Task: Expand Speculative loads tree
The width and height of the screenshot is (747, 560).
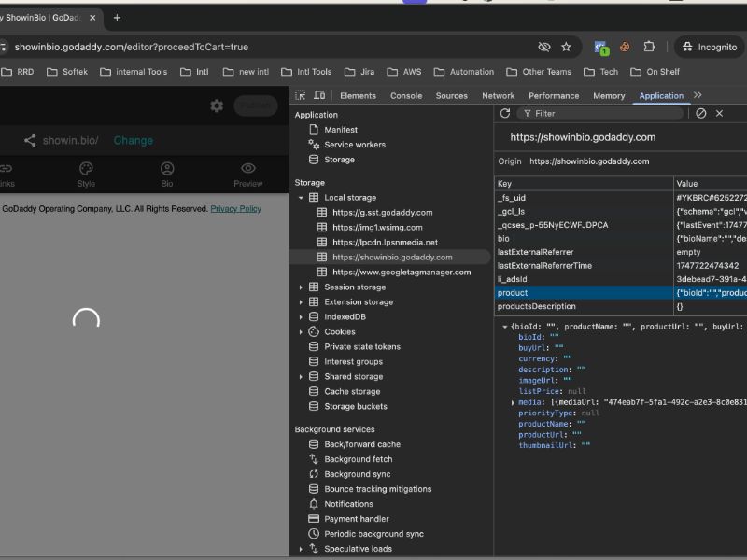Action: [301, 549]
